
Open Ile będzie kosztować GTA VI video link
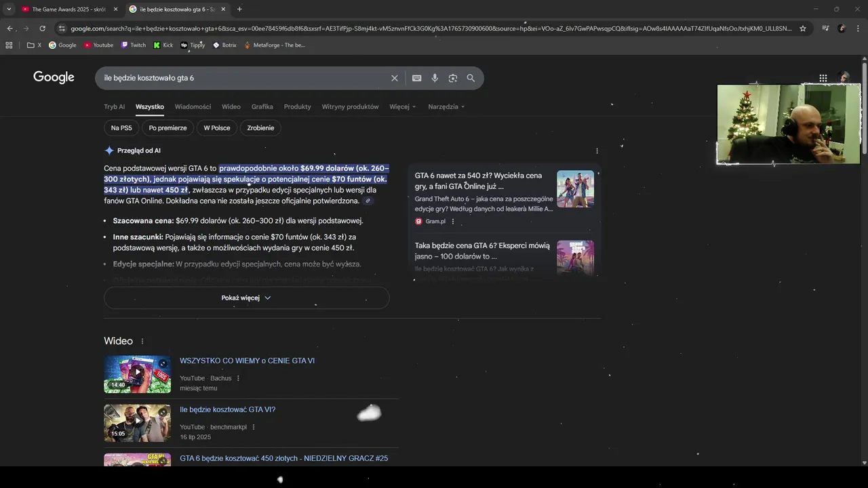pos(227,409)
